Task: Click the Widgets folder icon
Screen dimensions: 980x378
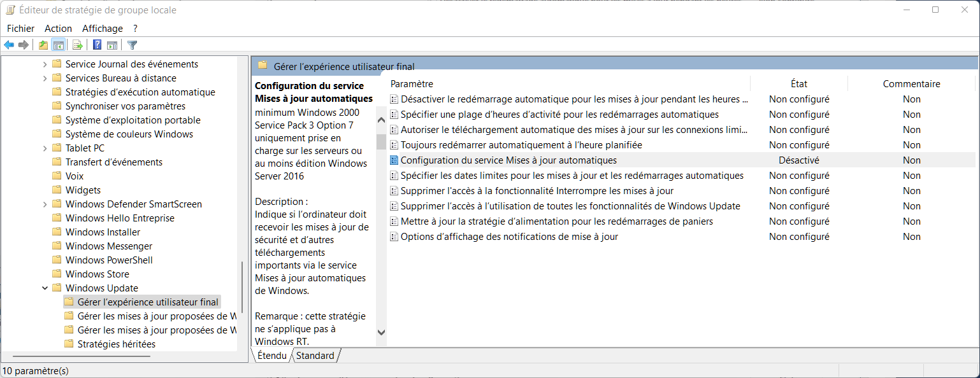Action: [x=57, y=190]
